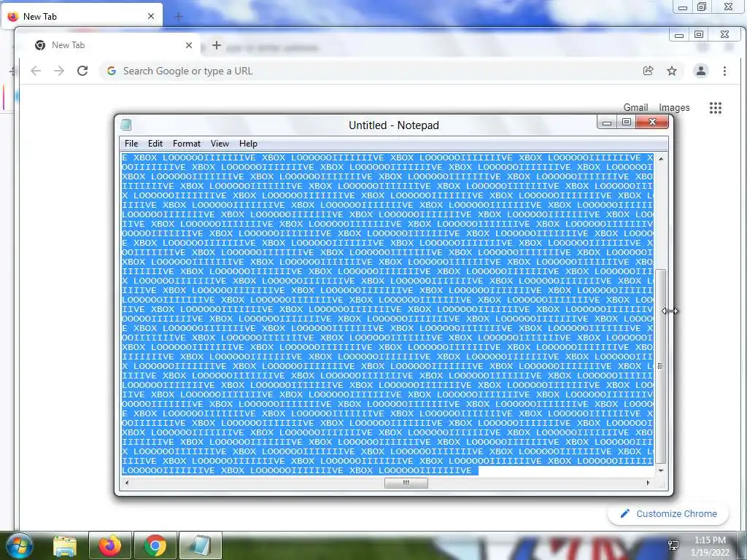Open the Windows Start menu
747x560 pixels.
(20, 545)
